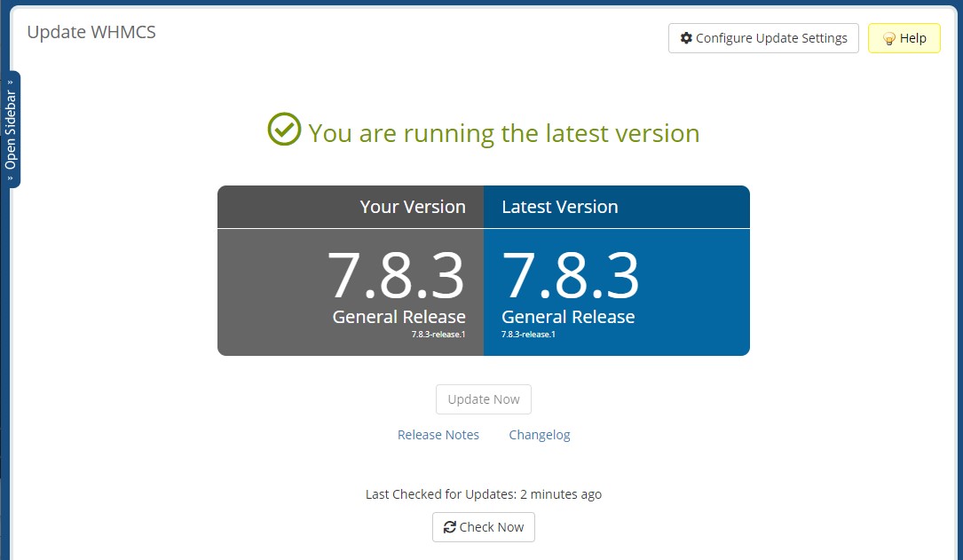Click 'General Release' label in the grey panel

click(399, 317)
